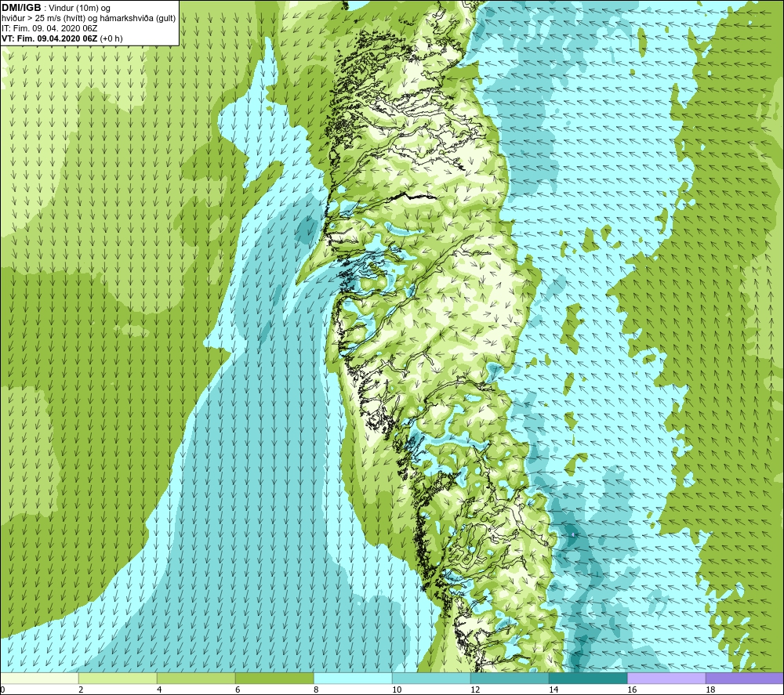Click the 6–8 m/s dark green legend swatch
This screenshot has width=784, height=695.
pyautogui.click(x=274, y=679)
